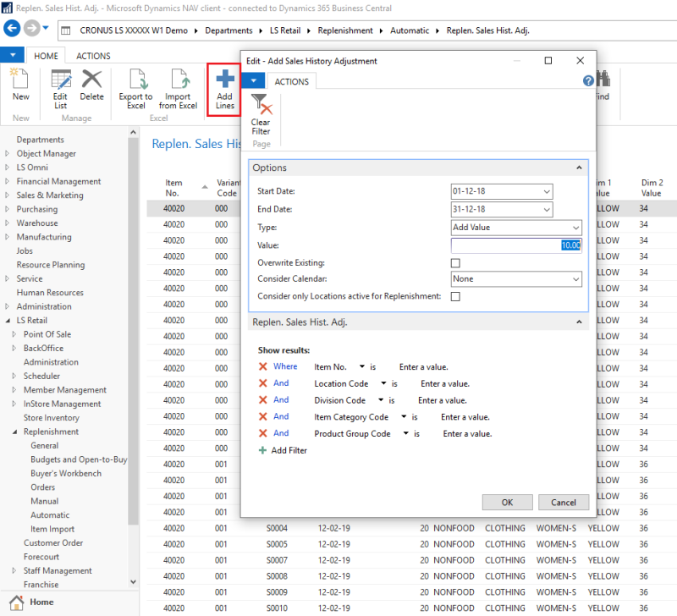The height and width of the screenshot is (616, 677).
Task: Click the Add Filter plus icon
Action: coord(262,450)
